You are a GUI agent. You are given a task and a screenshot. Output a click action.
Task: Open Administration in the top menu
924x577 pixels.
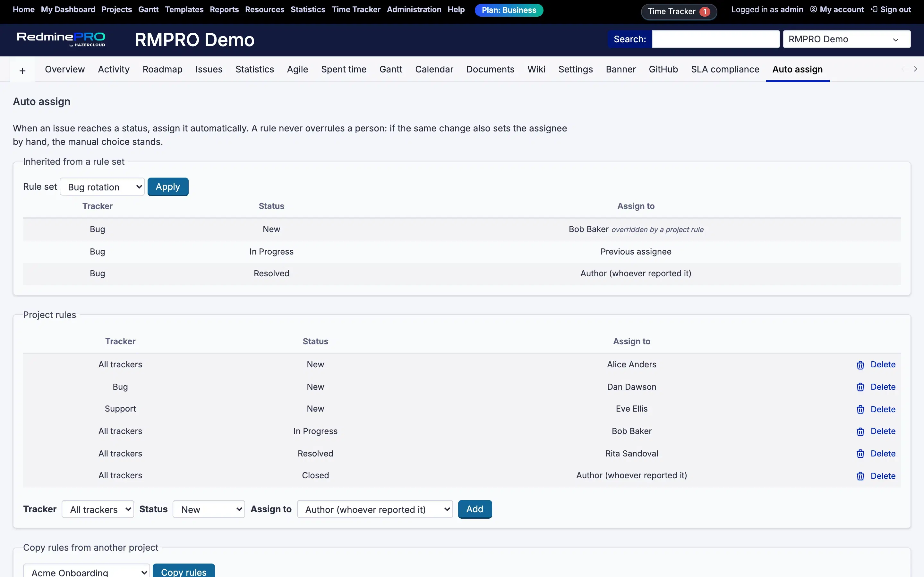[414, 10]
